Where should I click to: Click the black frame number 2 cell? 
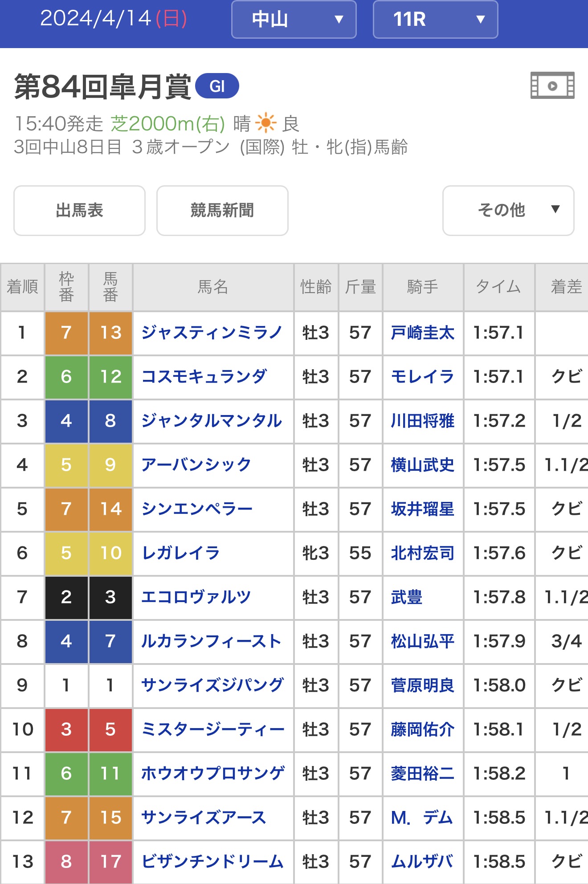click(66, 597)
